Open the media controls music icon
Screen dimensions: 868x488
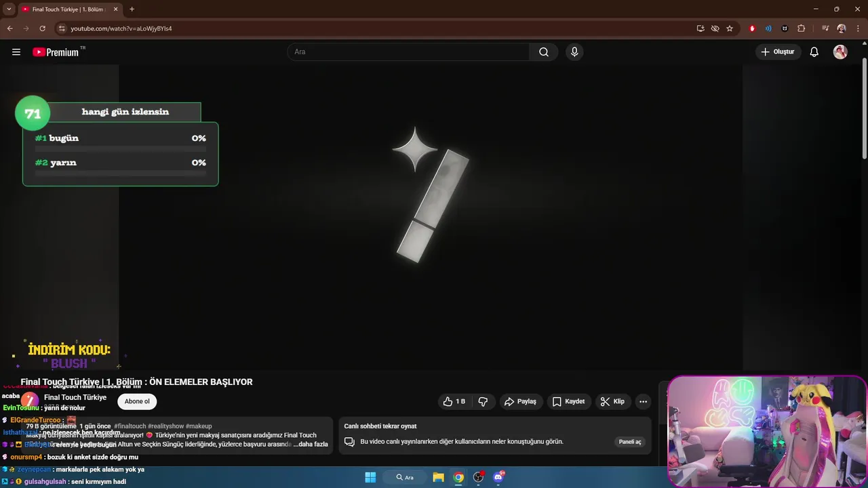(x=825, y=28)
